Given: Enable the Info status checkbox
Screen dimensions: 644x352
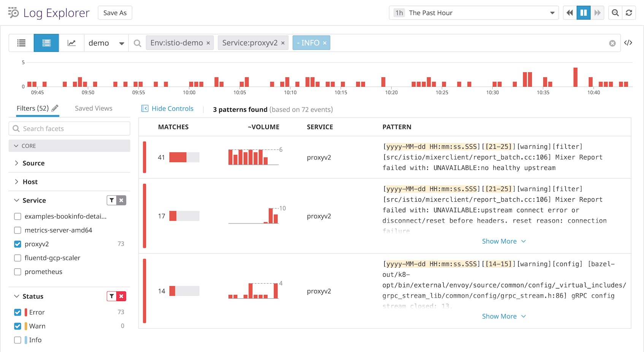Looking at the screenshot, I should pyautogui.click(x=17, y=340).
